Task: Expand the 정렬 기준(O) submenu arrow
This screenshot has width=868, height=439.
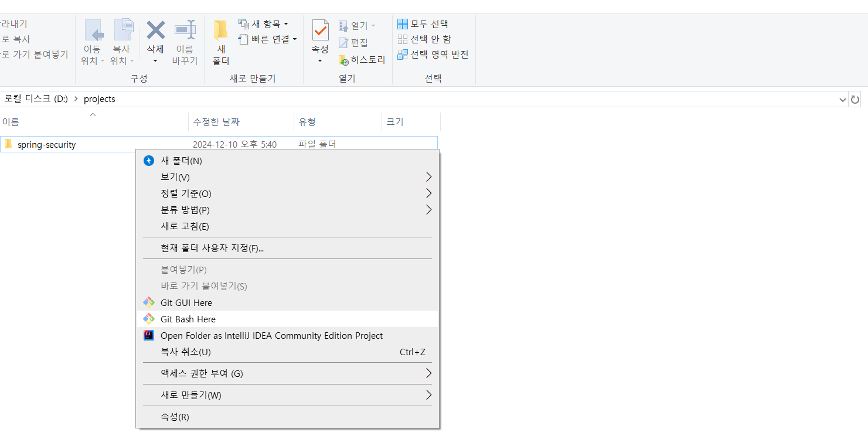Action: click(x=428, y=193)
